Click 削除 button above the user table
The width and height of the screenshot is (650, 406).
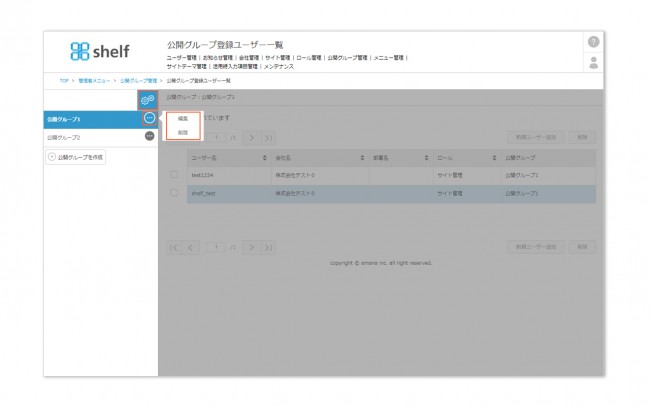[582, 137]
